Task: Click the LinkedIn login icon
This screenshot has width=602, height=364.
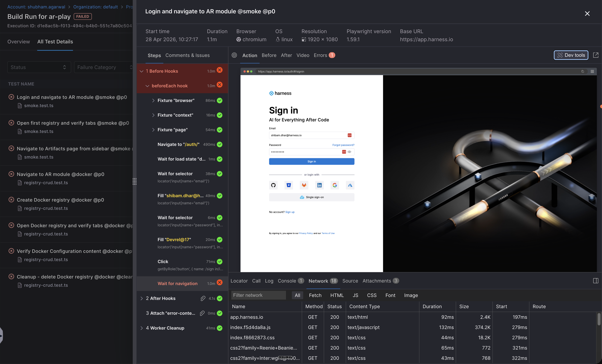Action: (319, 185)
